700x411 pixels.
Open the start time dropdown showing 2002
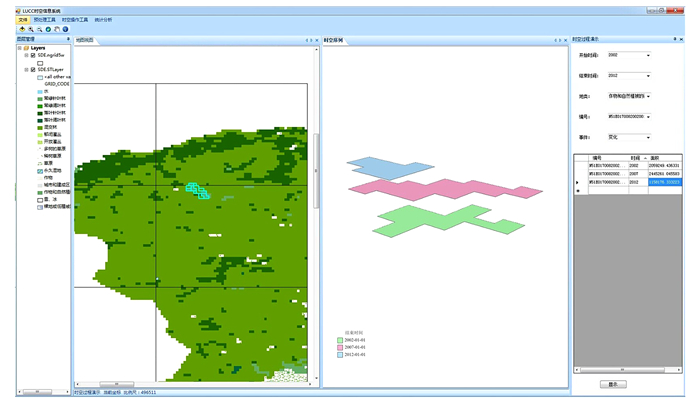647,55
